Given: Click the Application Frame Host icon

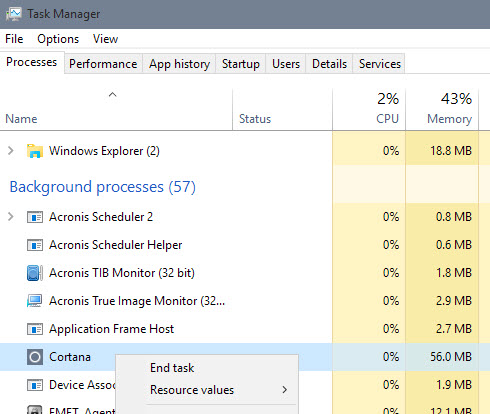Looking at the screenshot, I should tap(35, 329).
